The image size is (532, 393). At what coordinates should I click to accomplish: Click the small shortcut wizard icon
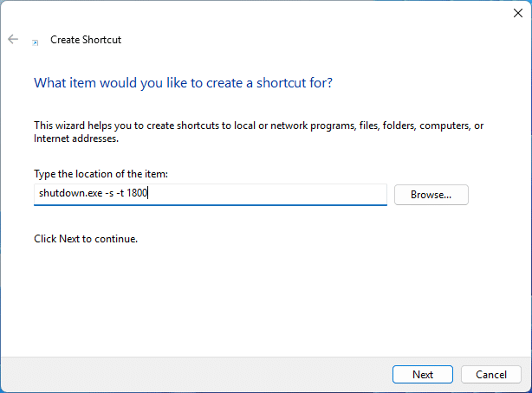(35, 42)
